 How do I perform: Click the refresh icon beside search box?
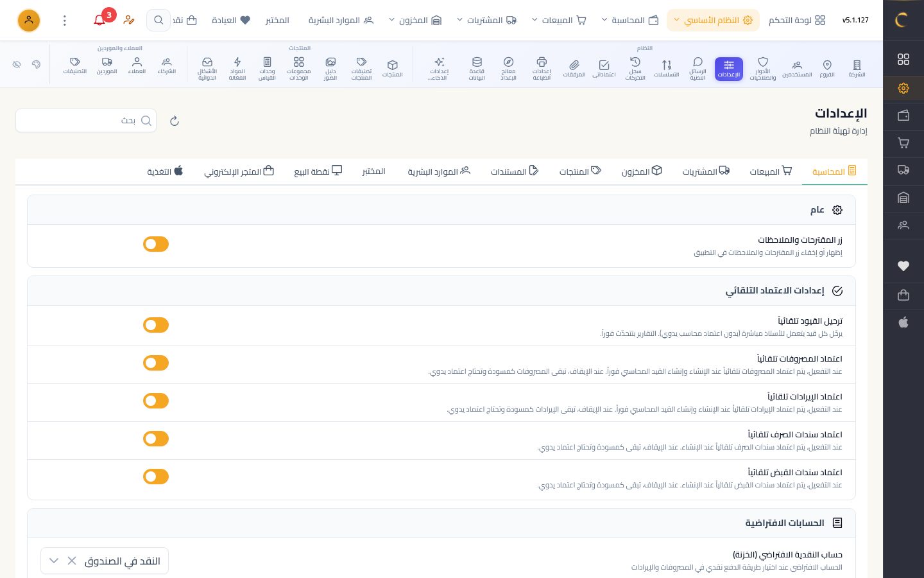click(175, 121)
